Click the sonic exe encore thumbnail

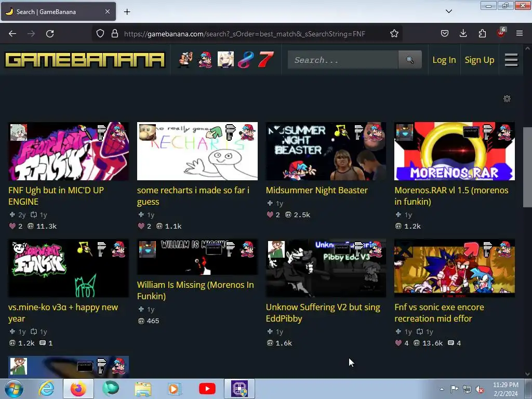pyautogui.click(x=454, y=269)
